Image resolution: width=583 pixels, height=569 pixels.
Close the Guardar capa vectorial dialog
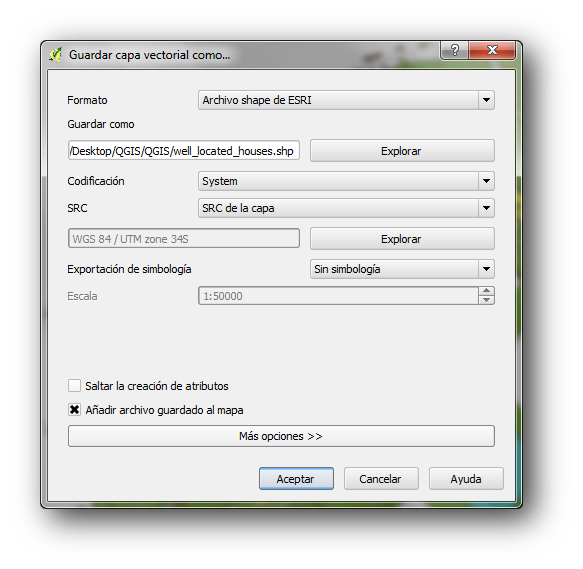[x=492, y=50]
